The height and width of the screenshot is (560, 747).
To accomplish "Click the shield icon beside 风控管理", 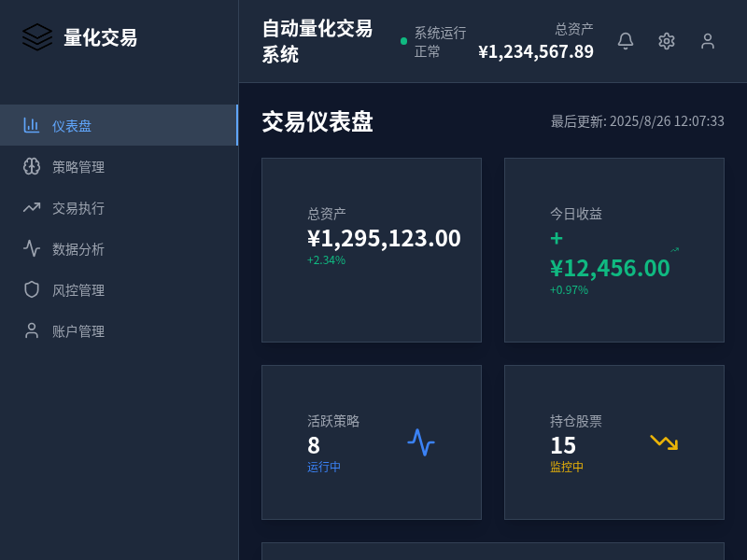I will pos(32,289).
